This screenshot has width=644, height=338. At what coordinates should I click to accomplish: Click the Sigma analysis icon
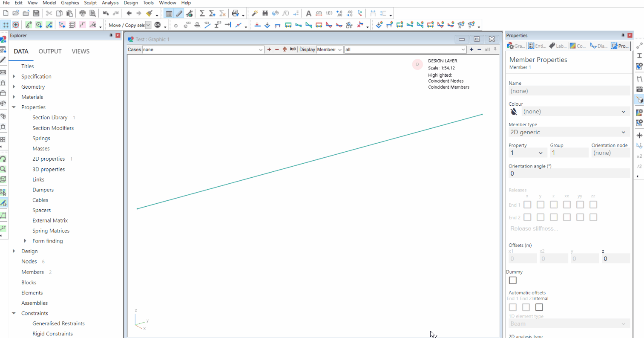point(202,13)
